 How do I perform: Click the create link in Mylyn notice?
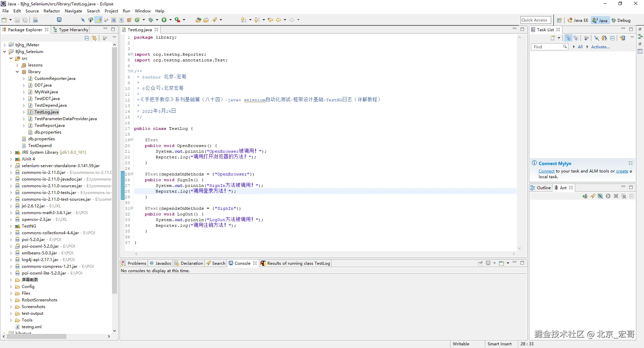pos(622,171)
